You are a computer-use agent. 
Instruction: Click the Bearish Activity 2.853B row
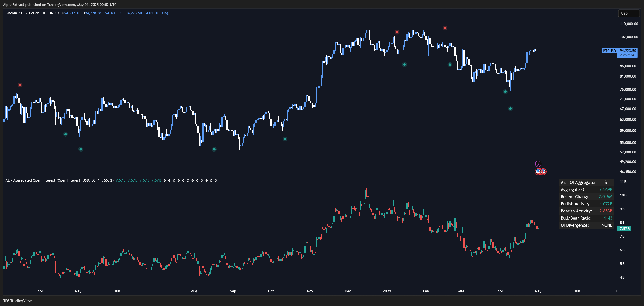[x=586, y=211]
